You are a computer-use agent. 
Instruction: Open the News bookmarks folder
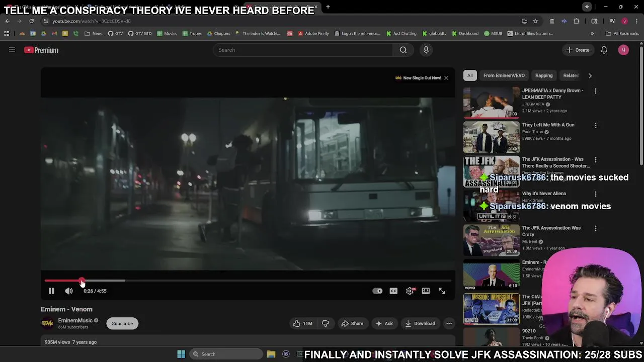click(94, 34)
